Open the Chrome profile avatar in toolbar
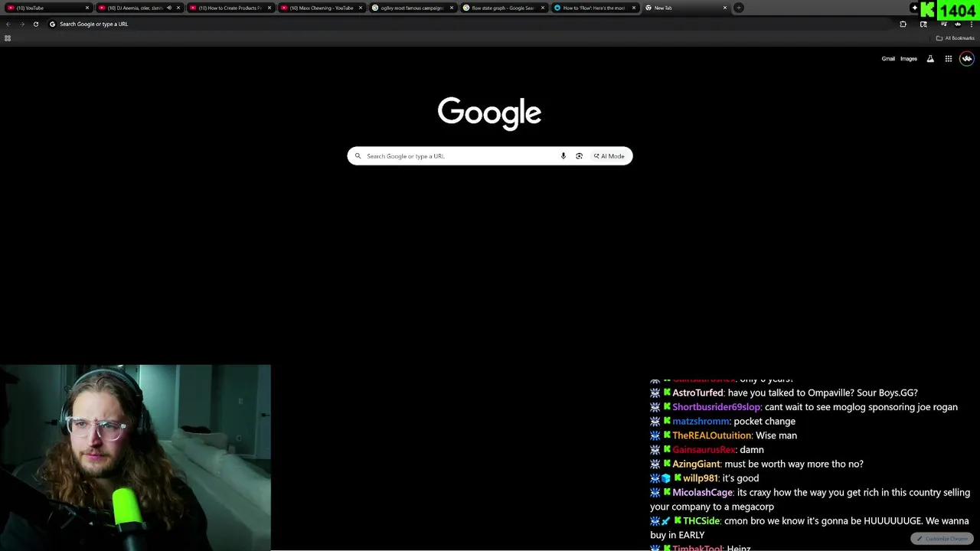 958,24
